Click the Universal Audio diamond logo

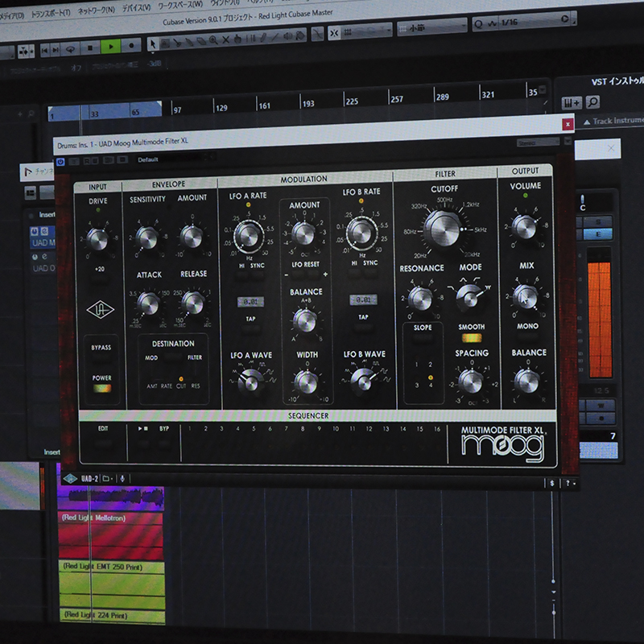(x=100, y=310)
